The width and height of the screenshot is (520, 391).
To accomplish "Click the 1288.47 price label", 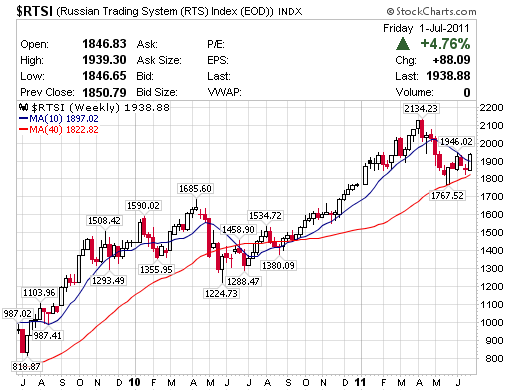I will 243,281.
